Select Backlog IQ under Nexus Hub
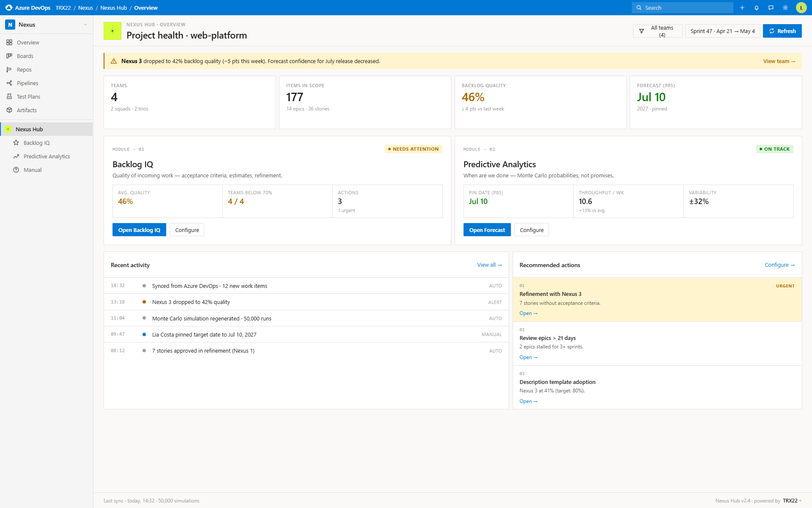This screenshot has width=812, height=508. [37, 143]
